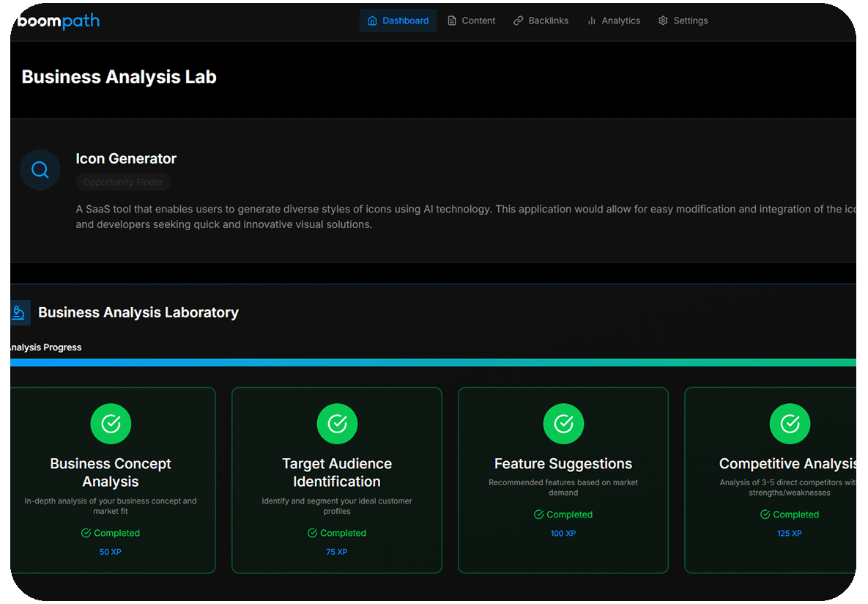Click Completed status under Target Audience Identification
Viewport: 868px width, 604px height.
click(x=337, y=533)
